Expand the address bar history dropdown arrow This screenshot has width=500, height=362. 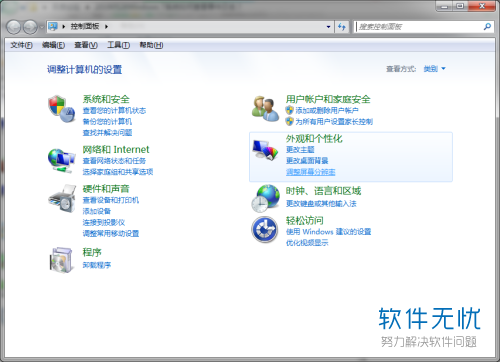pyautogui.click(x=328, y=27)
